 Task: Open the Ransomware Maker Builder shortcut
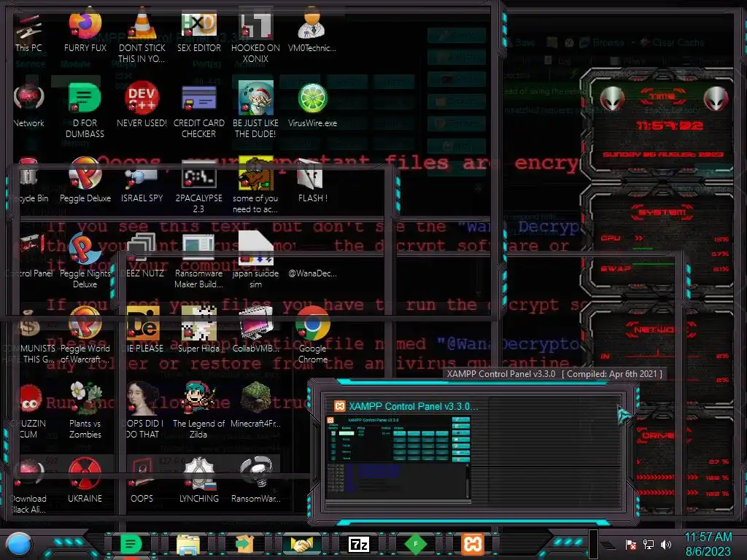(x=199, y=262)
